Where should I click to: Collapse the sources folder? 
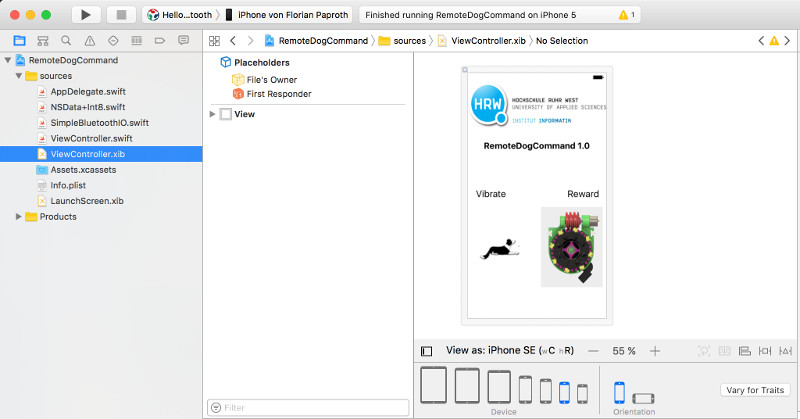[19, 76]
